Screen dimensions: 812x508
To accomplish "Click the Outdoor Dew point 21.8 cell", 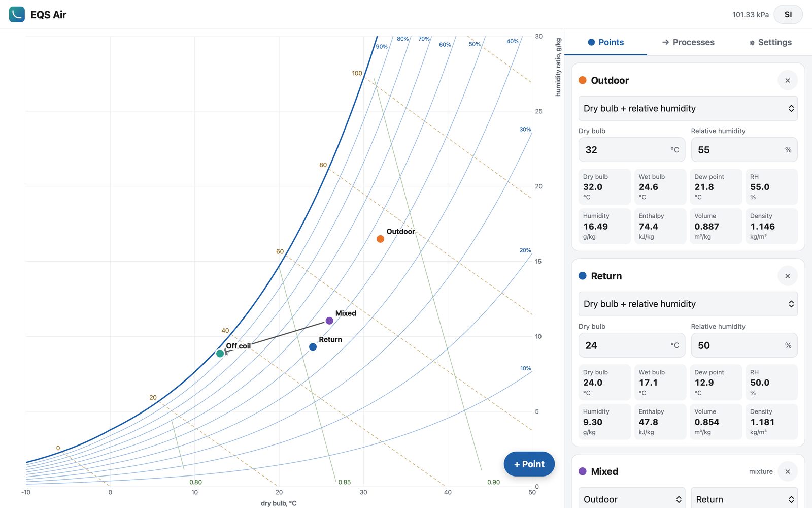I will click(716, 187).
